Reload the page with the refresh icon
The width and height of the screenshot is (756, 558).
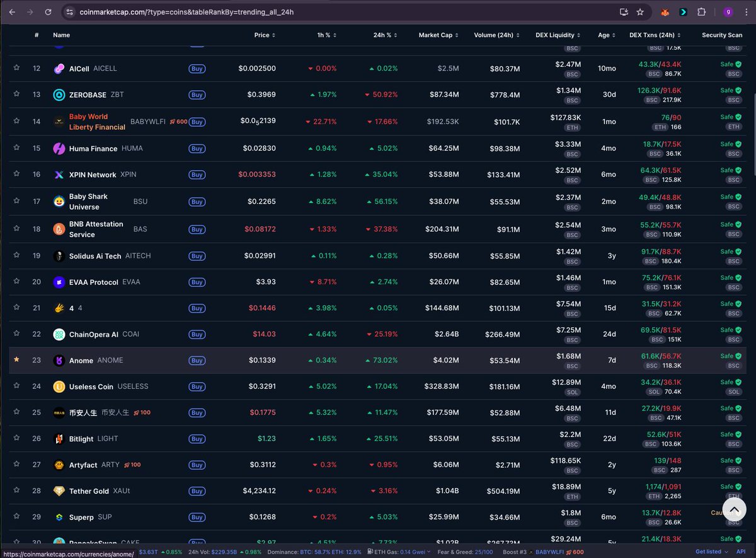click(x=49, y=12)
